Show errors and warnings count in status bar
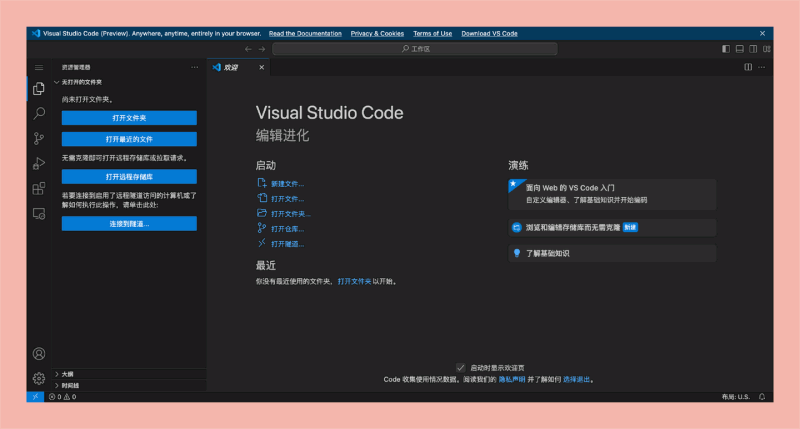Image resolution: width=800 pixels, height=429 pixels. pyautogui.click(x=62, y=396)
